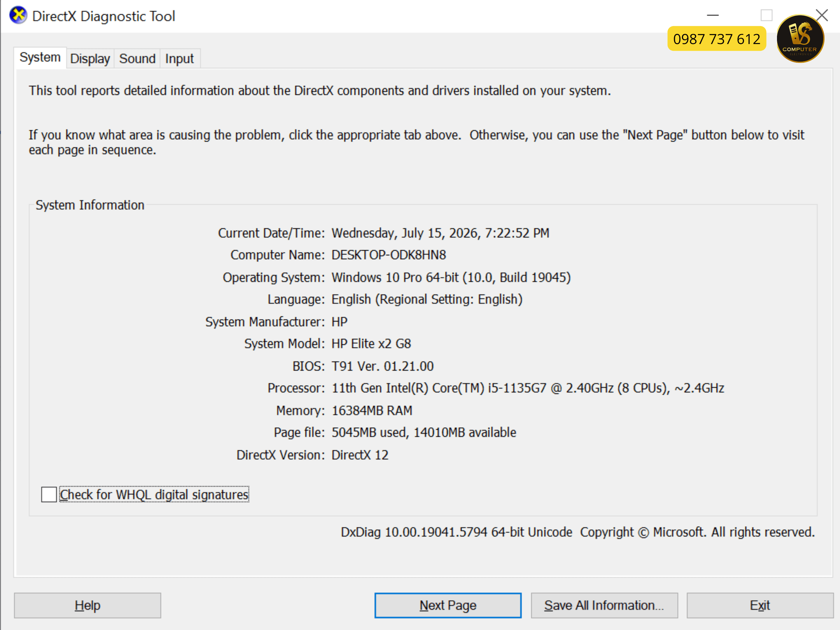Click the HP Elite x2 G8 model value
Image resolution: width=840 pixels, height=630 pixels.
371,344
